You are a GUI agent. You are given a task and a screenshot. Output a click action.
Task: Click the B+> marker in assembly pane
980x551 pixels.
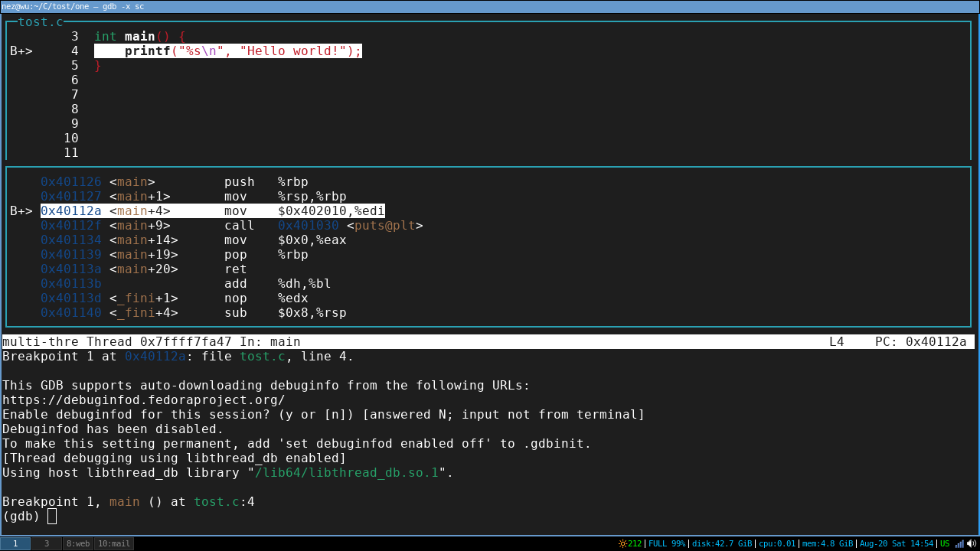click(21, 211)
